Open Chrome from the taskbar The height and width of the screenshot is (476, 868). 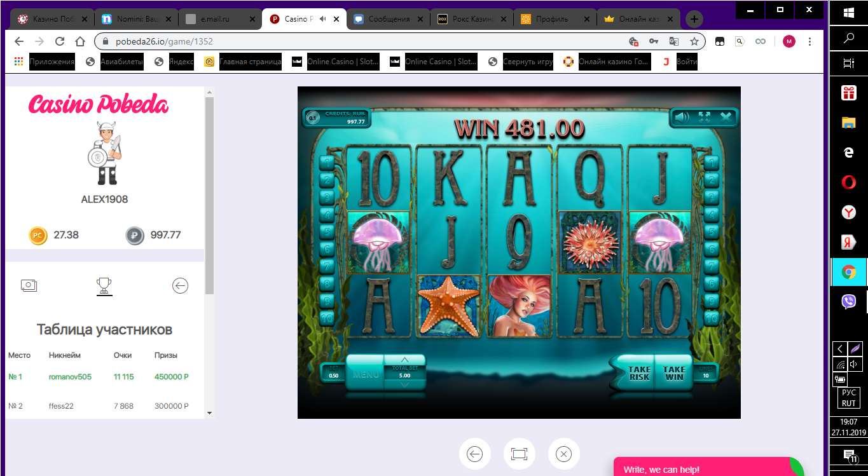click(848, 271)
